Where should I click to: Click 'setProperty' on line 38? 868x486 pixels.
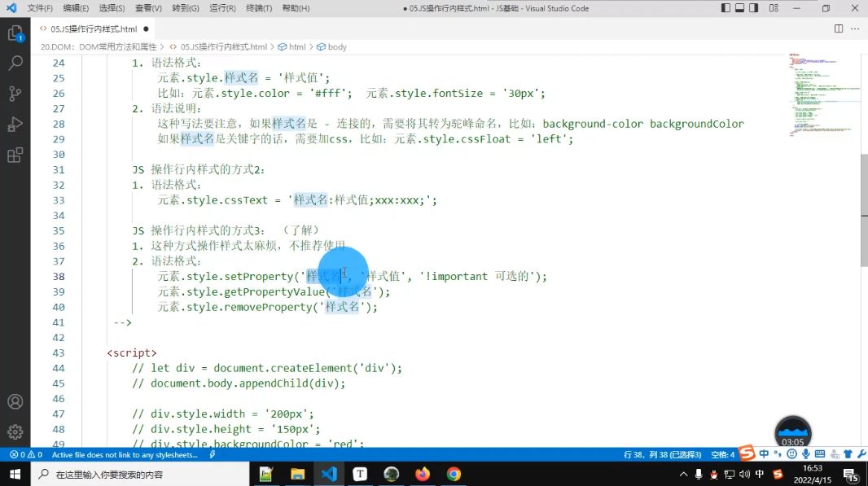point(258,276)
